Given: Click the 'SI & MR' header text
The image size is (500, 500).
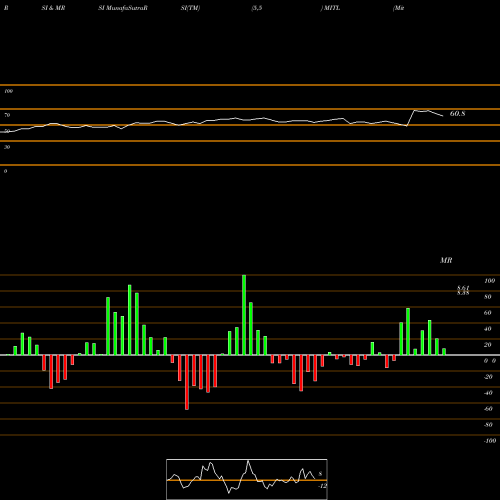Looking at the screenshot, I should point(53,8).
